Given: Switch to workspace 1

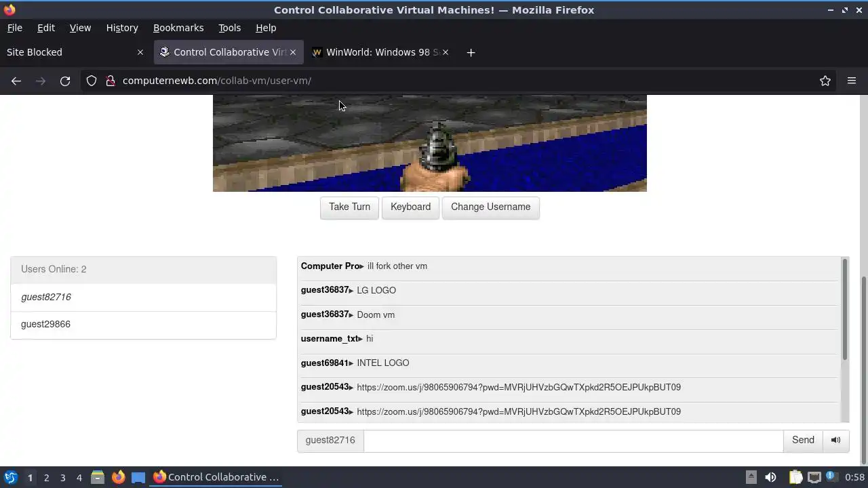Looking at the screenshot, I should 30,477.
